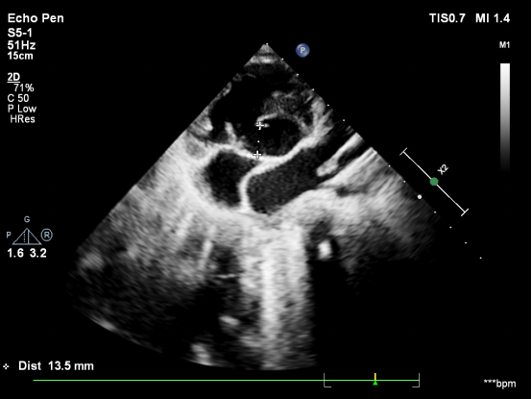Click the green focal zone dot

coord(434,182)
